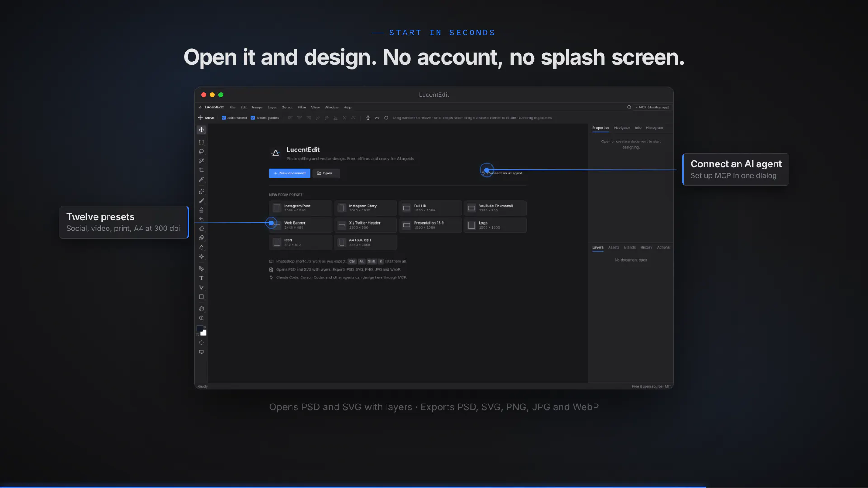This screenshot has height=488, width=868.
Task: Choose the YouTube Thumbnail preset
Action: [495, 208]
